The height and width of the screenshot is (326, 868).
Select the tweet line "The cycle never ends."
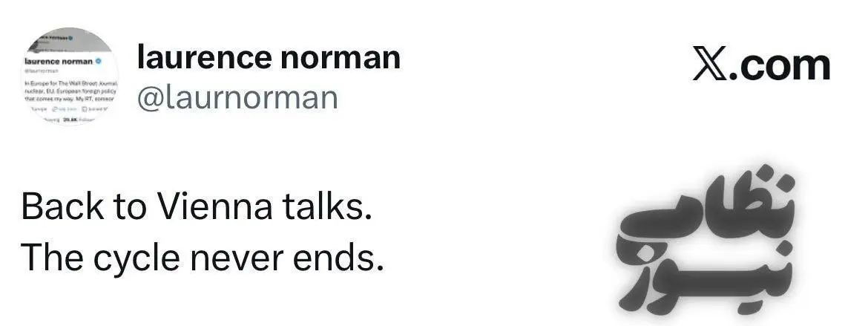click(202, 257)
